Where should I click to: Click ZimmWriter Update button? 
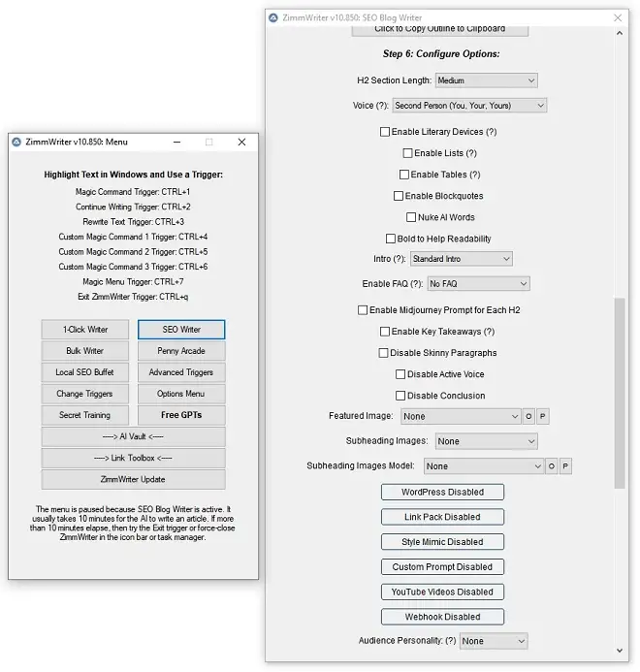tap(133, 480)
